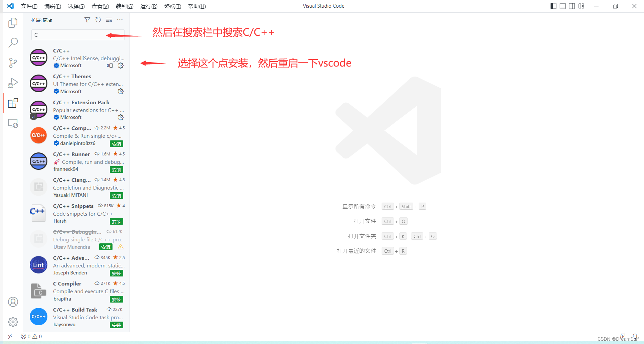Open manage gear for C/C++ extension
This screenshot has width=644, height=344.
(x=121, y=66)
